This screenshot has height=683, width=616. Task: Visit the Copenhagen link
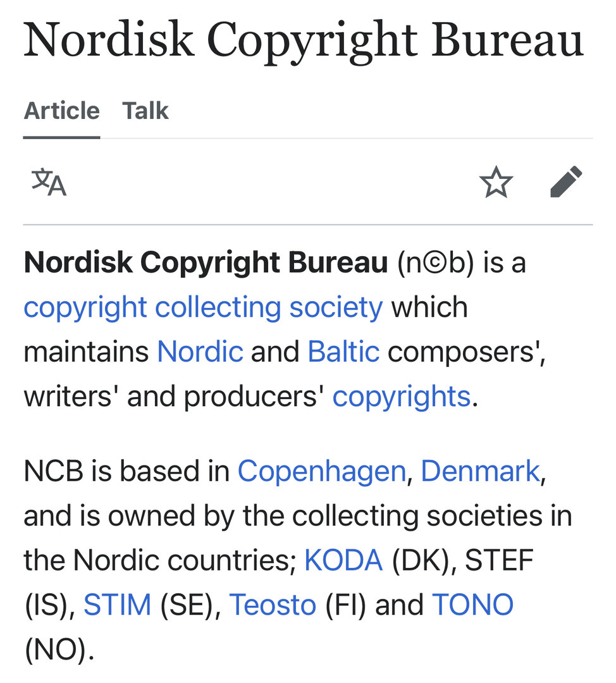click(x=321, y=471)
